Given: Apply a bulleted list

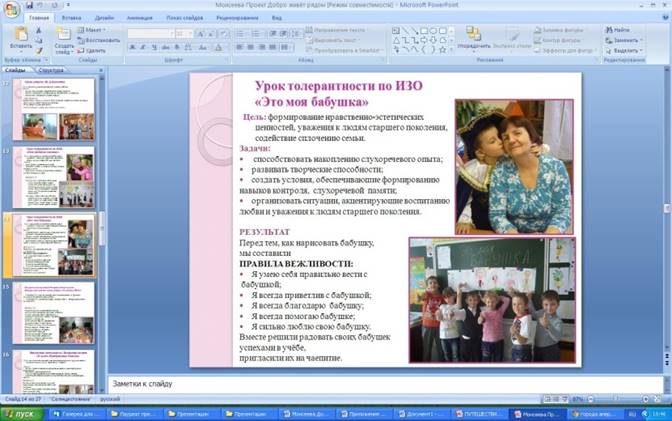Looking at the screenshot, I should pos(242,33).
